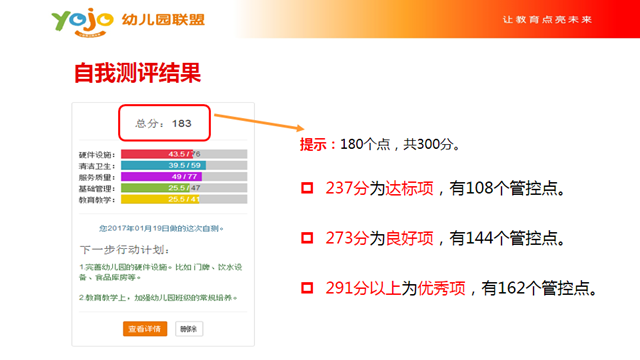The width and height of the screenshot is (640, 360).
Task: Click the 下一步行动计划 heading
Action: pyautogui.click(x=124, y=249)
